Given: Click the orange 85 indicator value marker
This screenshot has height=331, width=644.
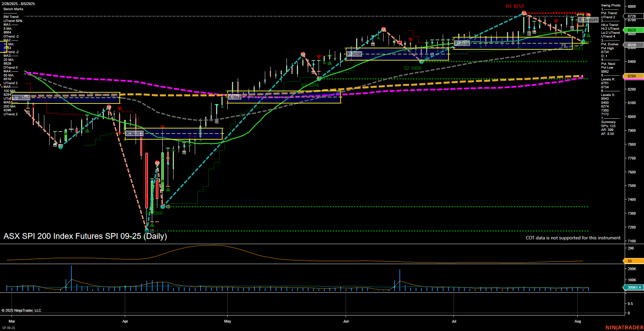Looking at the screenshot, I should pos(630,261).
